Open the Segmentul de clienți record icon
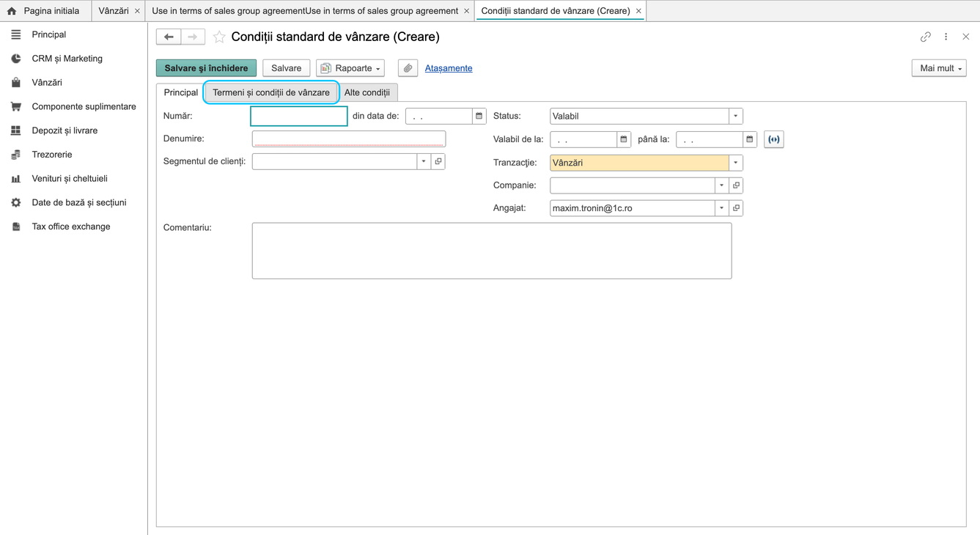The height and width of the screenshot is (535, 980). (438, 161)
